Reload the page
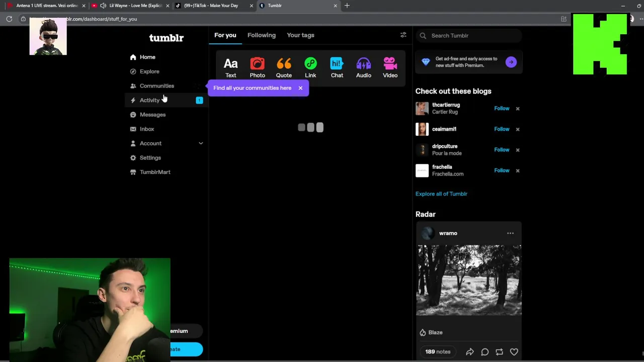The width and height of the screenshot is (644, 362). tap(9, 19)
